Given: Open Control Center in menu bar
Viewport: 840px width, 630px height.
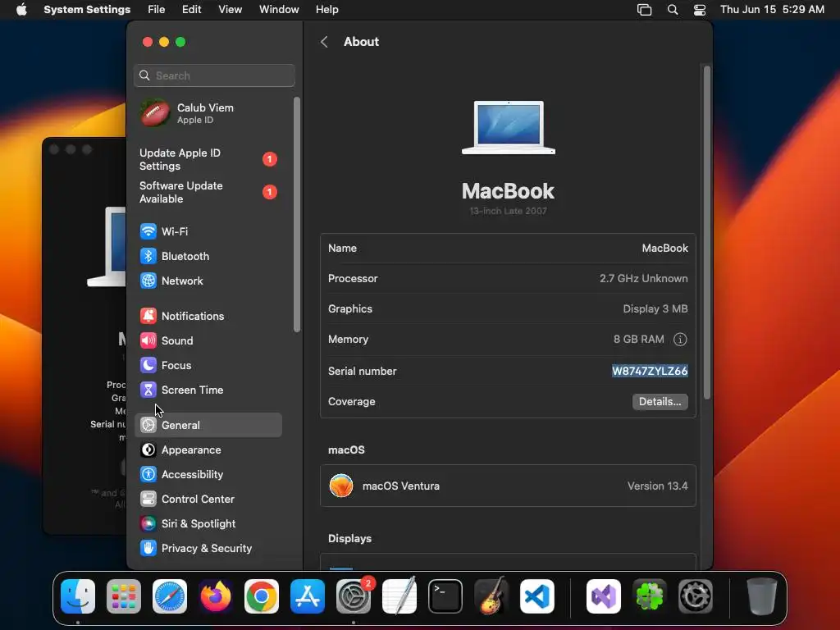Looking at the screenshot, I should click(700, 10).
